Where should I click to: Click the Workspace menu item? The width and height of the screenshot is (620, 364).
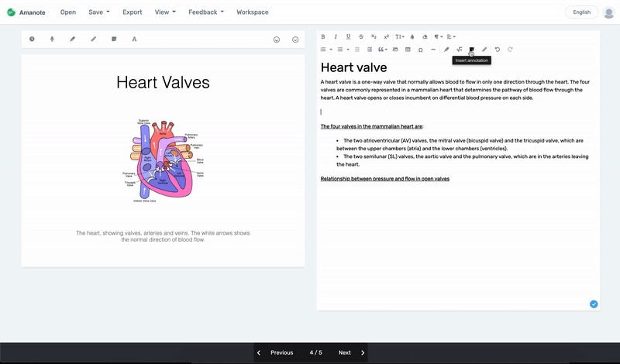click(x=253, y=12)
